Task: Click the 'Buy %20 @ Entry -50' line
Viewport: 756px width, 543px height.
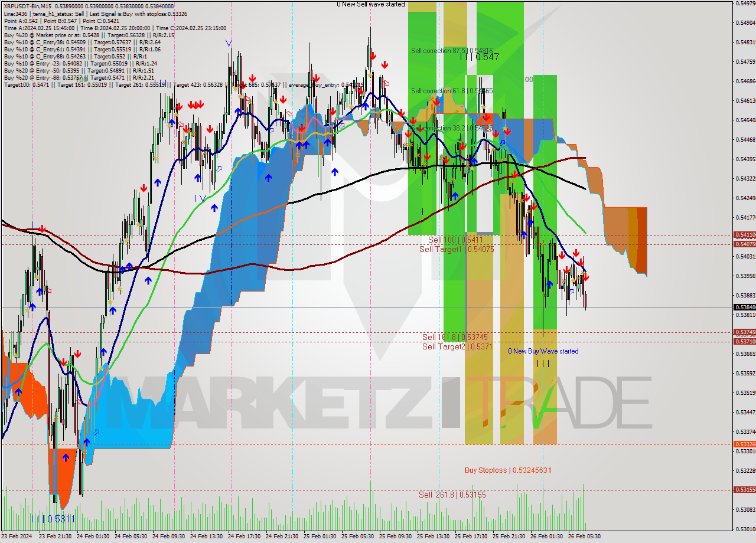Action: coord(79,70)
